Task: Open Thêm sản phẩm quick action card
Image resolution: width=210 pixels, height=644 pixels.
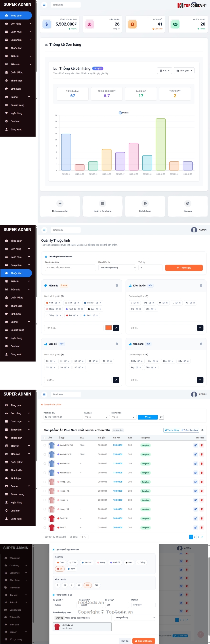Action: click(60, 206)
